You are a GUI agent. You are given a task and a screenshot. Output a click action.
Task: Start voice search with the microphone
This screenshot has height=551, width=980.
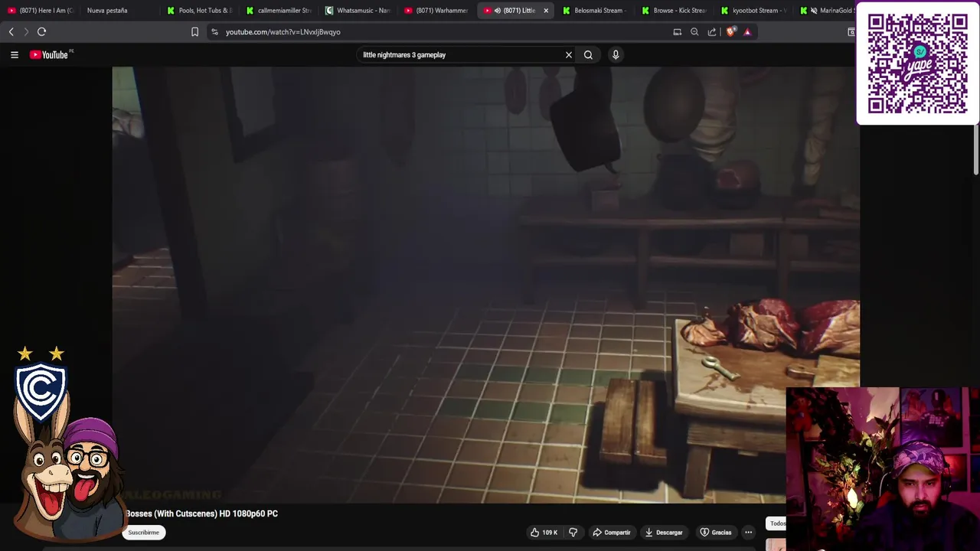pos(616,54)
